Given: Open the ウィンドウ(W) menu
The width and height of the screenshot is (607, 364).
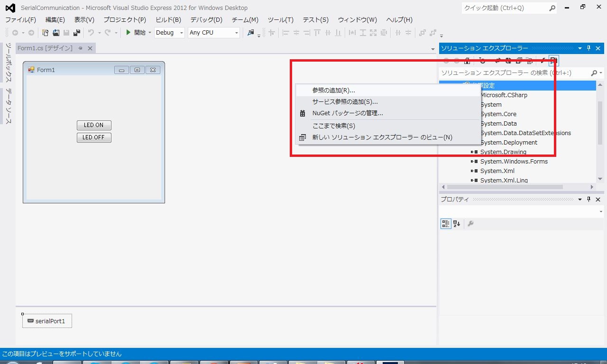Looking at the screenshot, I should point(358,20).
